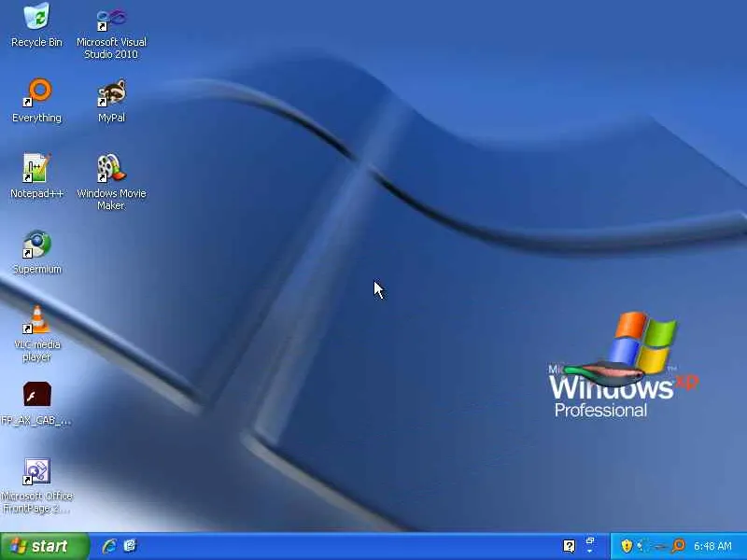Click the 6:48 AM taskbar clock
Image resolution: width=747 pixels, height=560 pixels.
(x=712, y=546)
